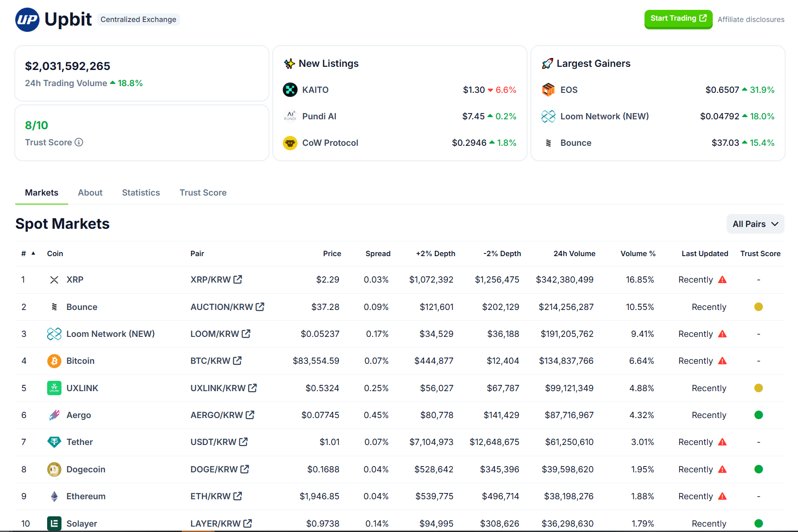Click the +2% Depth column header
The width and height of the screenshot is (798, 532).
[435, 253]
